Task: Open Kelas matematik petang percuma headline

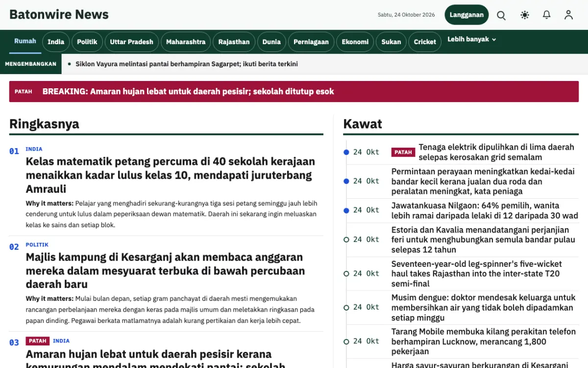Action: 171,175
